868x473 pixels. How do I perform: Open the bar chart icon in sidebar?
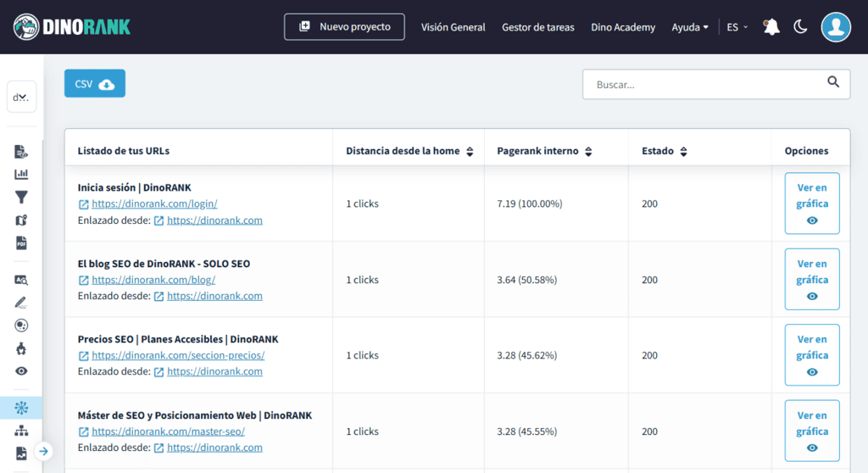point(22,174)
